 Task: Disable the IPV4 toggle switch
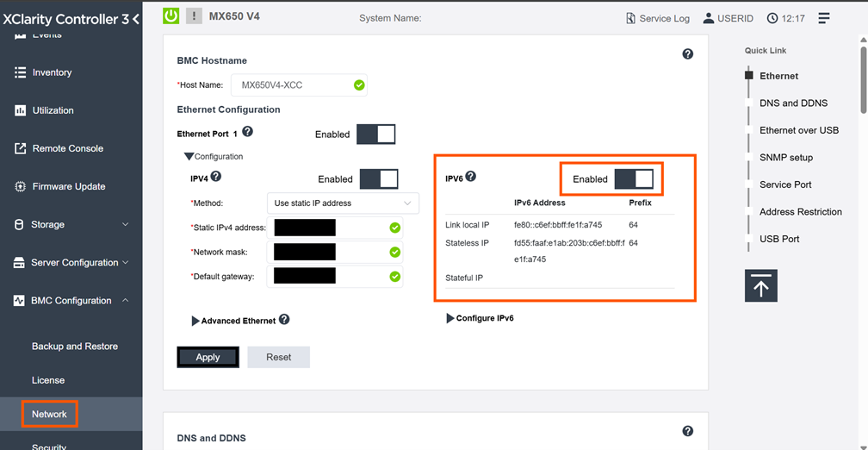(378, 178)
